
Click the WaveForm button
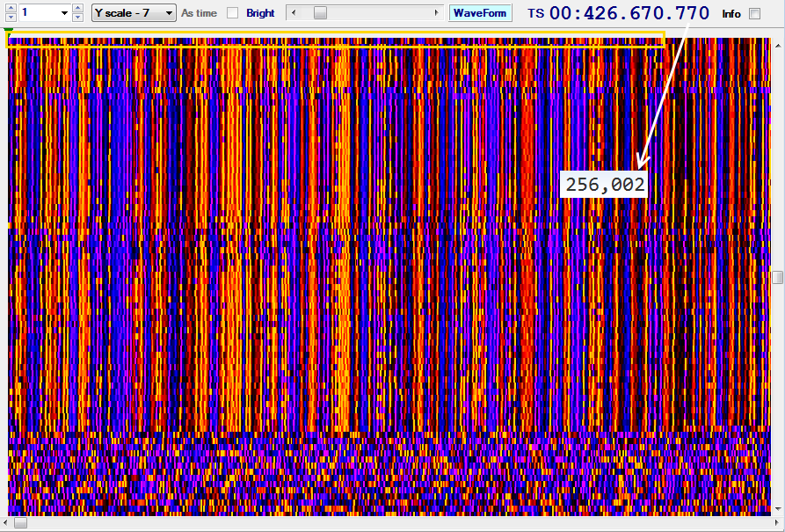(x=480, y=13)
